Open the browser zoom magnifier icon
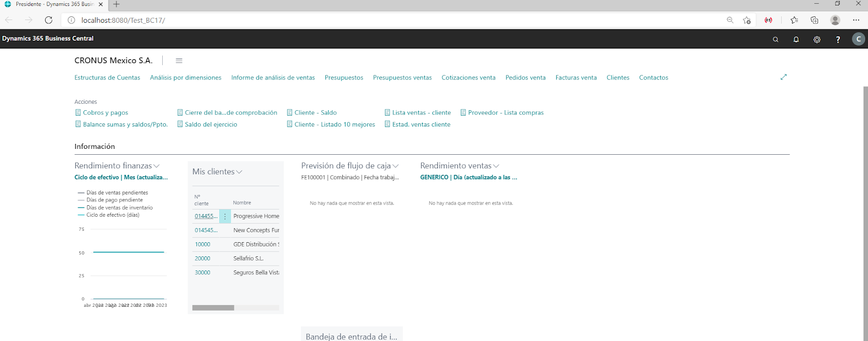868x341 pixels. coord(730,20)
